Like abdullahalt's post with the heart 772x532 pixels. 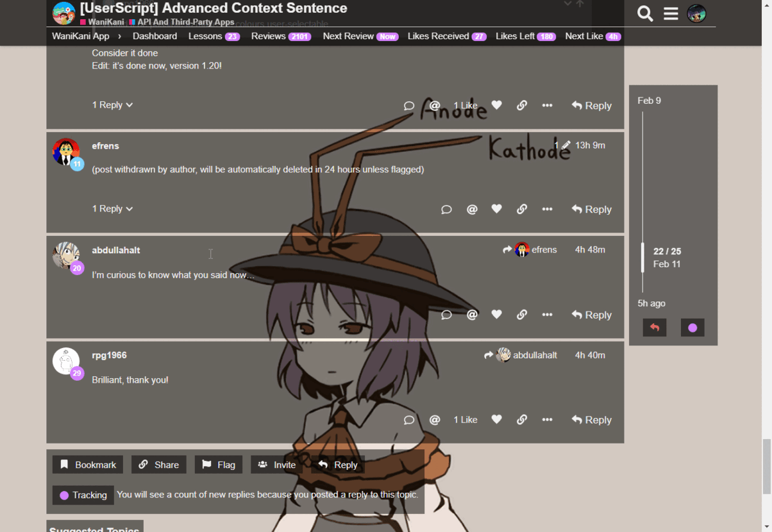point(497,315)
